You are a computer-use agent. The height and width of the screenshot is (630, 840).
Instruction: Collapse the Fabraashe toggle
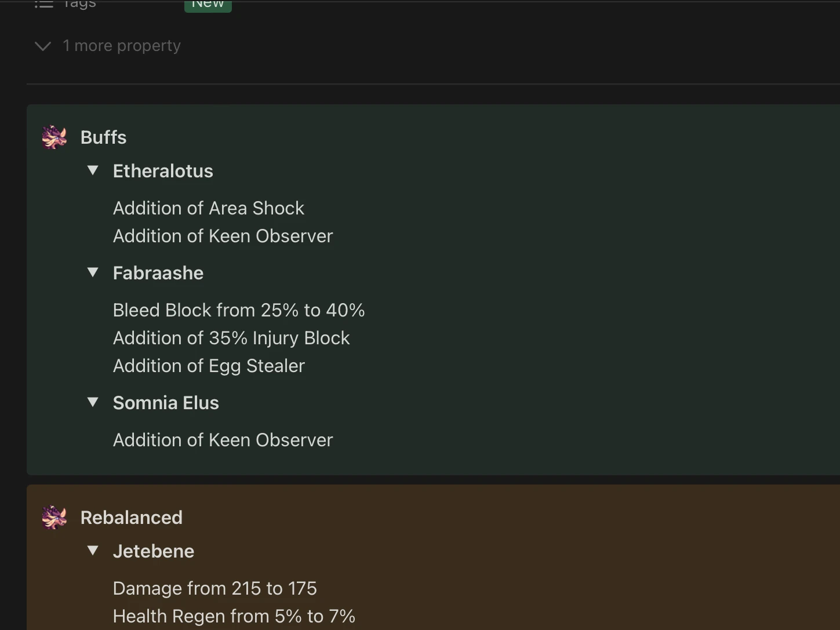click(x=93, y=272)
